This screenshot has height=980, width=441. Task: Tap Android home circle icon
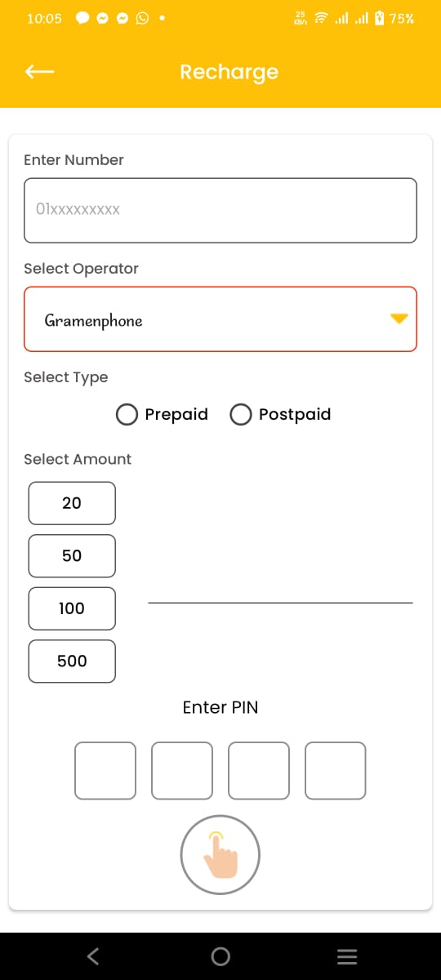pos(220,956)
